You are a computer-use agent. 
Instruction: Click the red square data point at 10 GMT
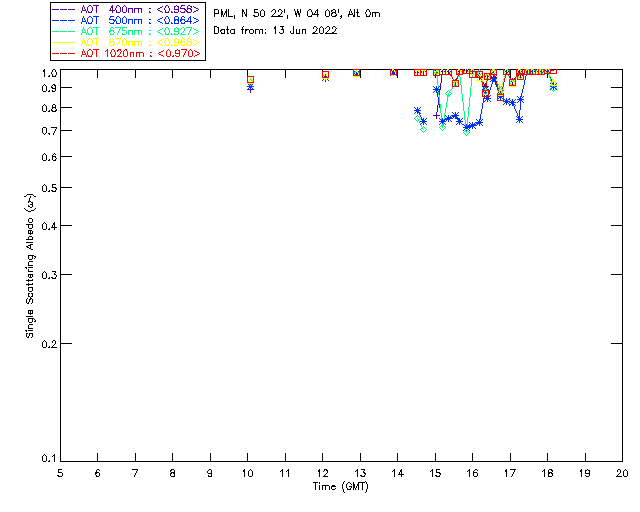[251, 80]
